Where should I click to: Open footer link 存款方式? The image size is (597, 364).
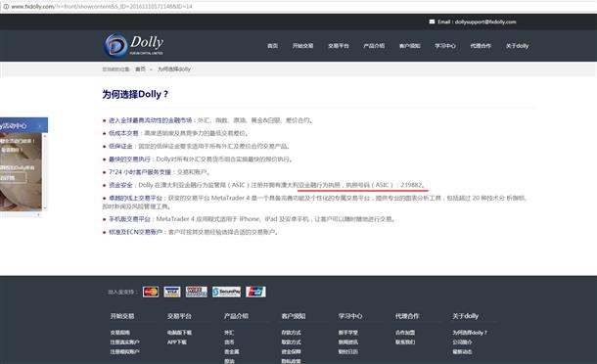coord(291,333)
